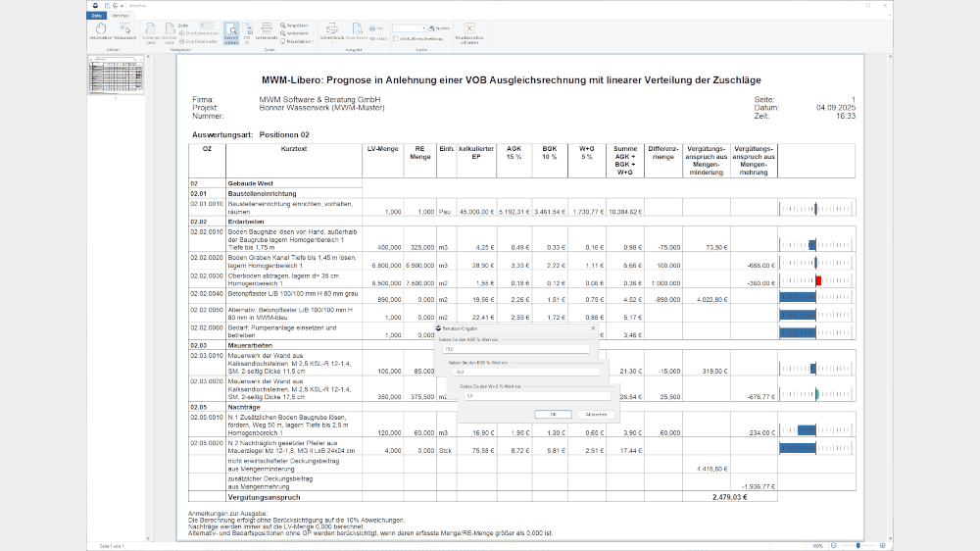The width and height of the screenshot is (980, 551).
Task: Click preview scrollbar down arrow
Action: tap(890, 538)
